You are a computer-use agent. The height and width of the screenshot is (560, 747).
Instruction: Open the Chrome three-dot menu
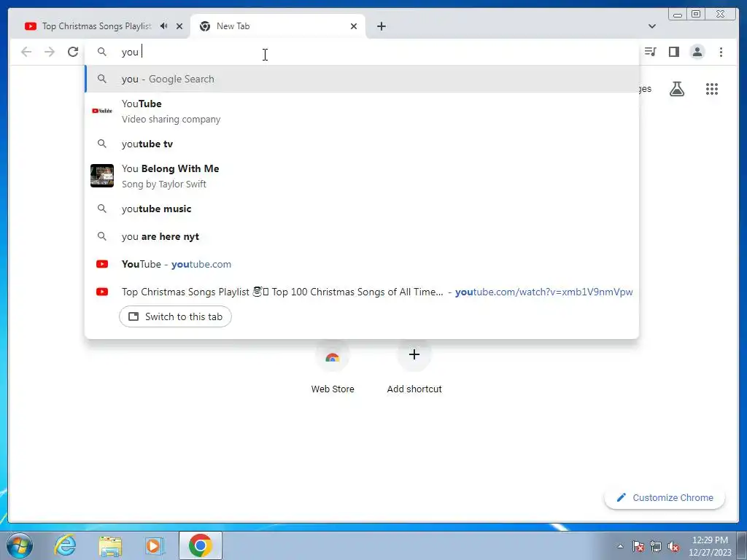(x=721, y=52)
